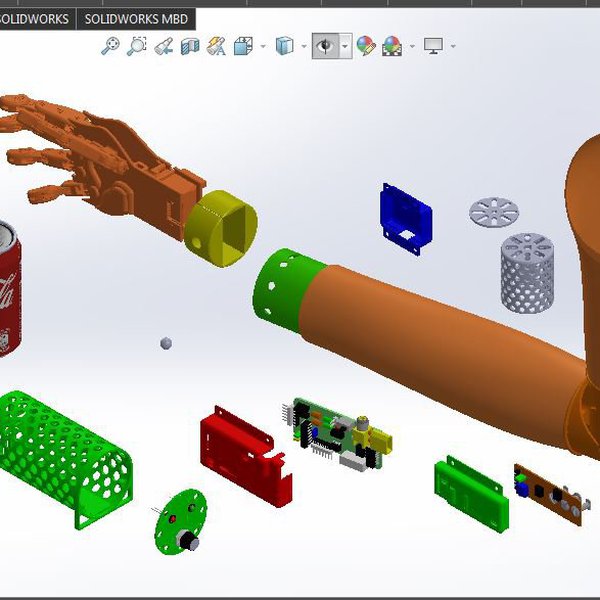Click the main green circuit board

[337, 434]
